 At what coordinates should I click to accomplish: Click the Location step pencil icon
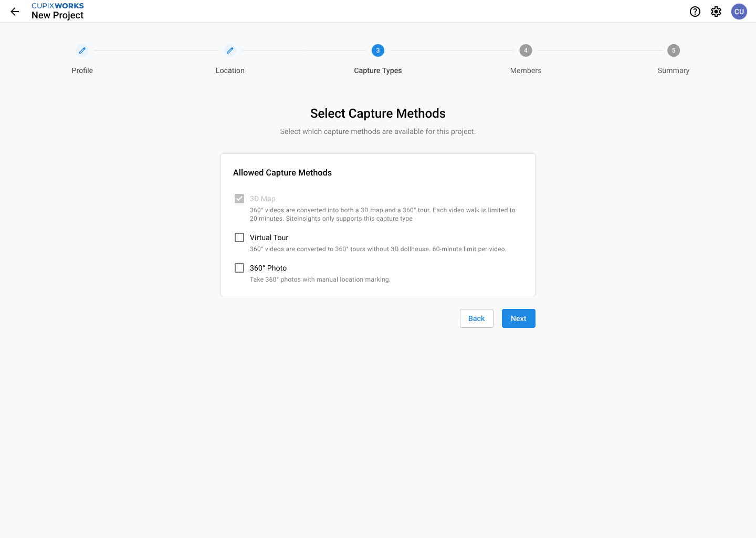230,50
